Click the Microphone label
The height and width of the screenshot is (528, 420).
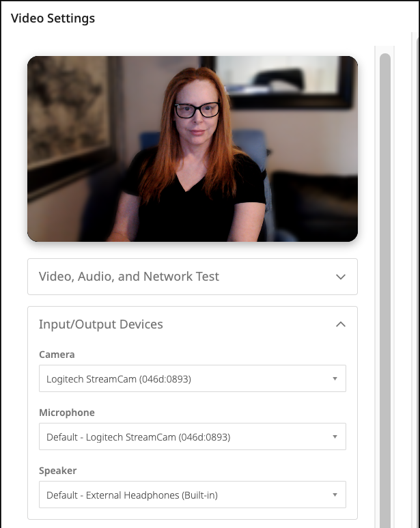tap(67, 413)
